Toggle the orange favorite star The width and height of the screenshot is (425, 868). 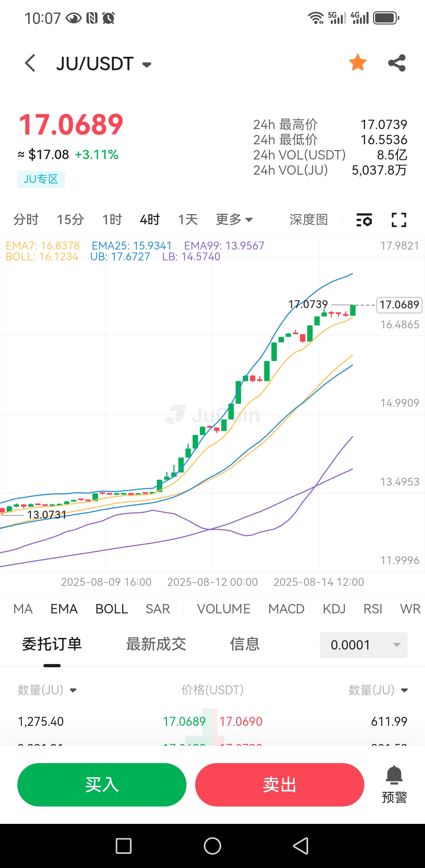pyautogui.click(x=357, y=63)
